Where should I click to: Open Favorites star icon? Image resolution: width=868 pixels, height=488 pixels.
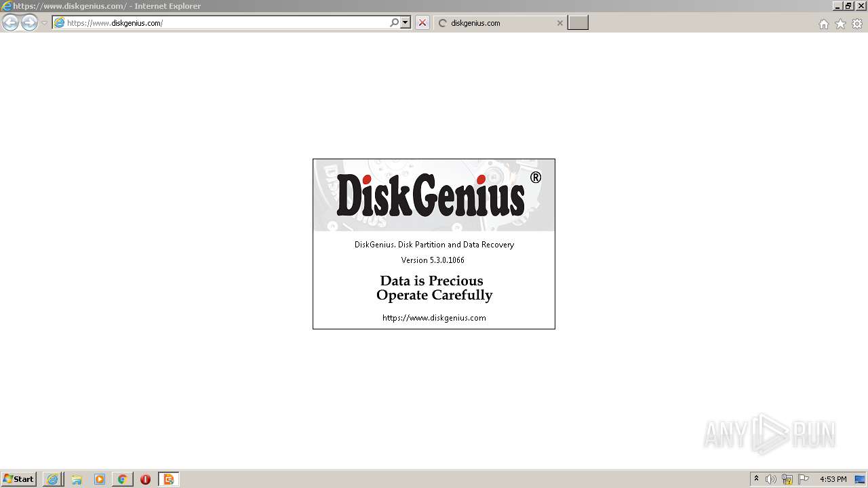tap(840, 24)
